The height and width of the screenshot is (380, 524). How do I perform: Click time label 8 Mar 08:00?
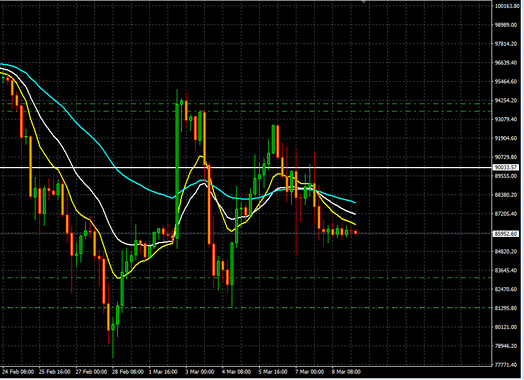tap(346, 372)
